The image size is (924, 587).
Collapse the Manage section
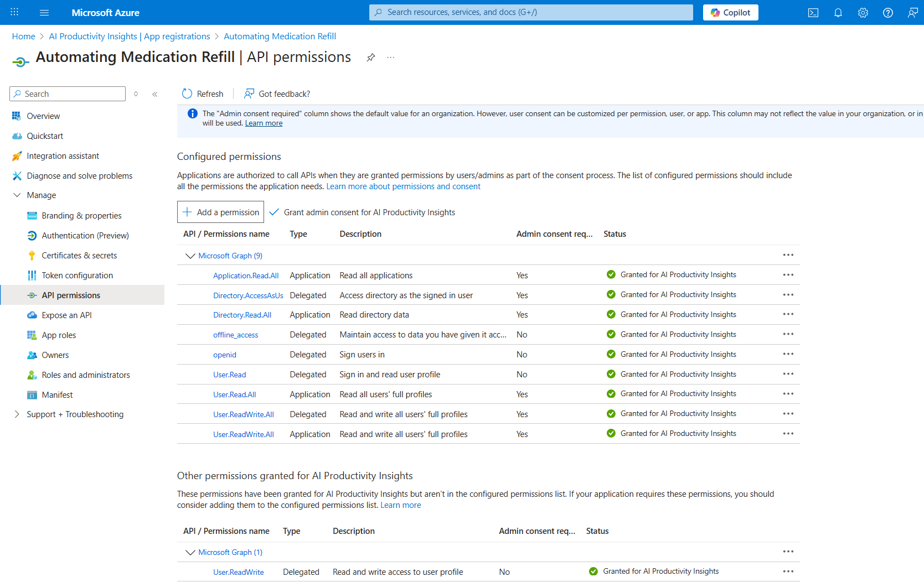coord(17,195)
